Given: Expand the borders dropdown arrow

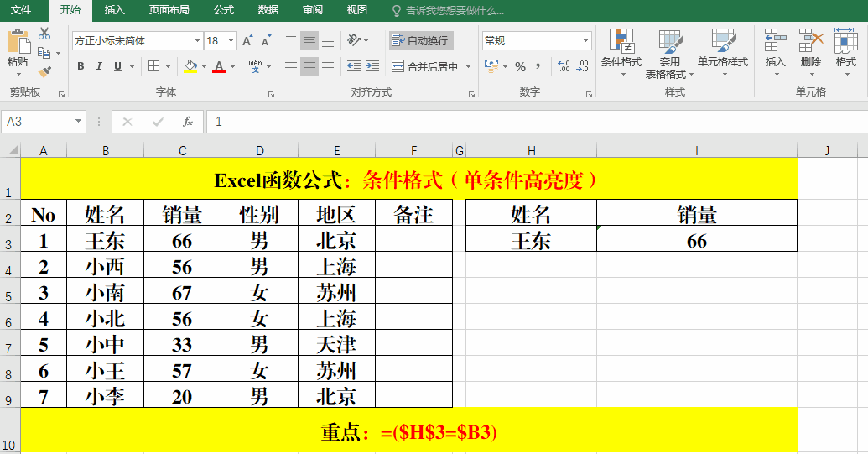Looking at the screenshot, I should coord(169,66).
